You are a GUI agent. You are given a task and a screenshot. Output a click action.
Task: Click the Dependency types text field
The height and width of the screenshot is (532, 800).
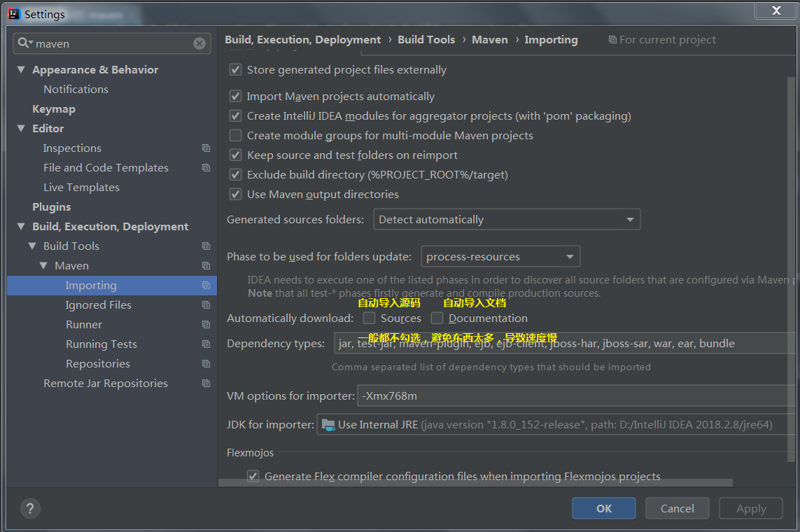[565, 343]
